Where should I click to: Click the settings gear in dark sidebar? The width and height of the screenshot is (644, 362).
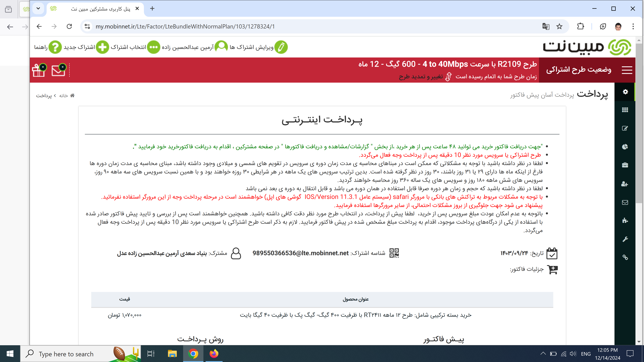click(x=625, y=92)
